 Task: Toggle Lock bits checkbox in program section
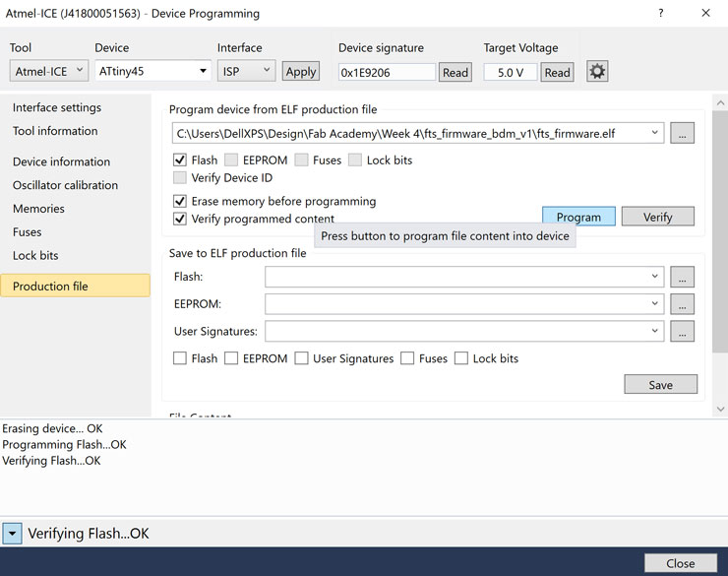(x=355, y=160)
